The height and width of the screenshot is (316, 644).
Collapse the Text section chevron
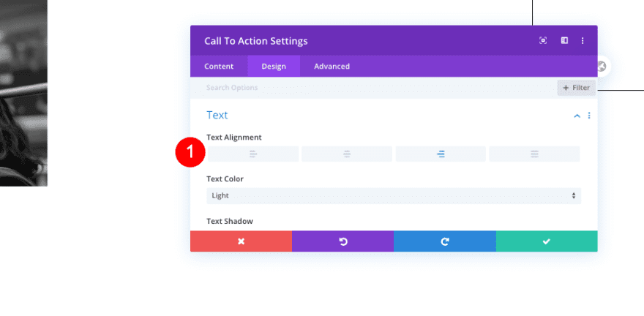click(577, 116)
